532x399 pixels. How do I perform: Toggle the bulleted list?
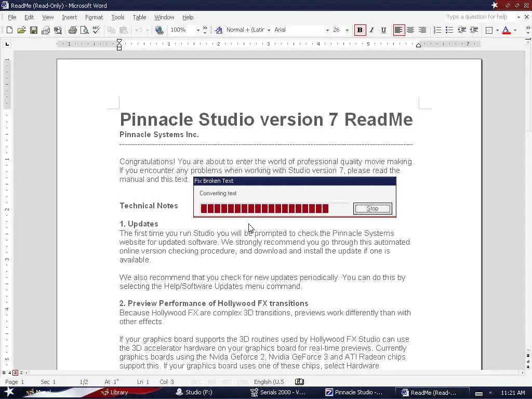449,30
